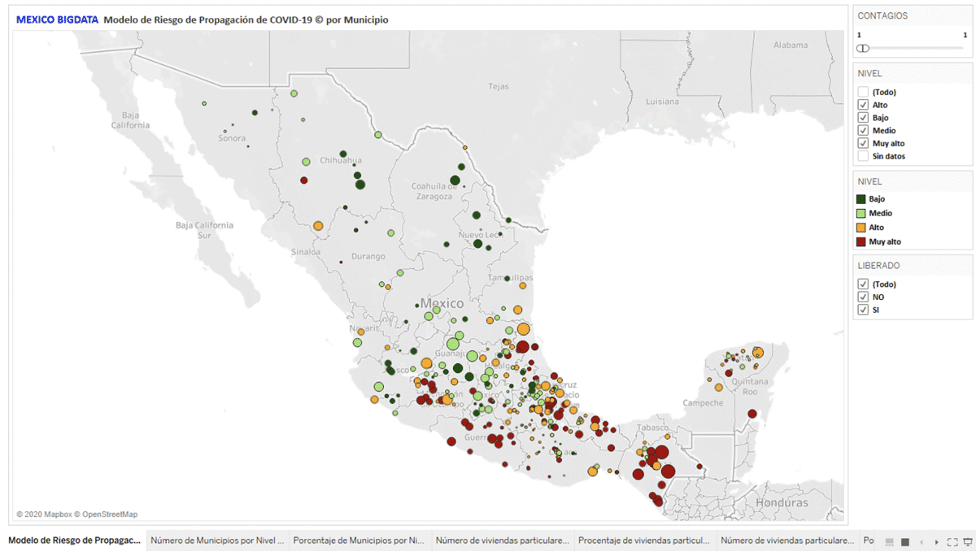
Task: Uncheck SI under LIBERADO
Action: (863, 310)
